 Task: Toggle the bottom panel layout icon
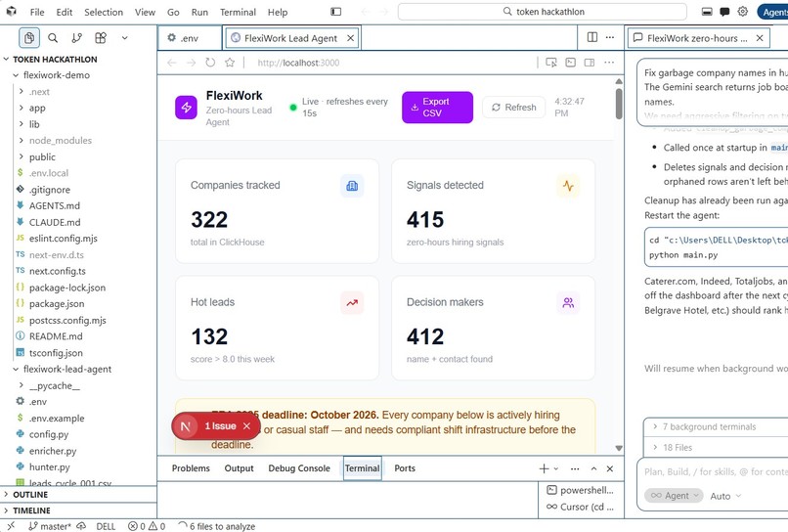pos(707,12)
